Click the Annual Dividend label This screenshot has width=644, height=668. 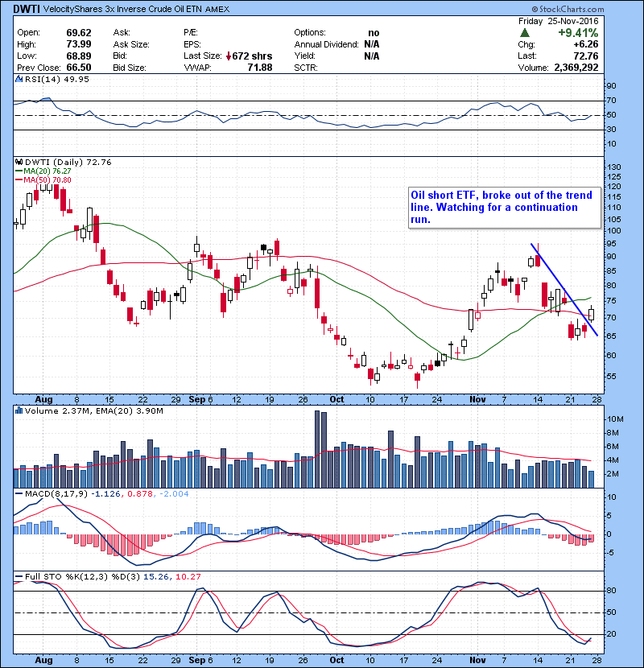pyautogui.click(x=327, y=44)
